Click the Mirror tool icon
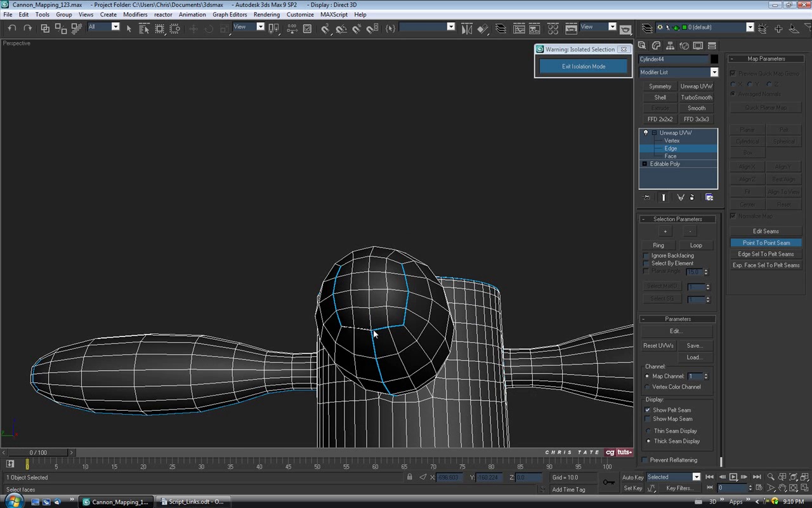The width and height of the screenshot is (812, 508). [x=466, y=29]
